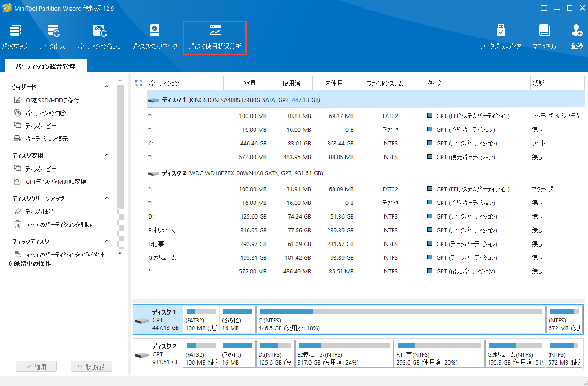Collapse the ディスククリーンアップ section
This screenshot has width=588, height=386.
point(107,198)
